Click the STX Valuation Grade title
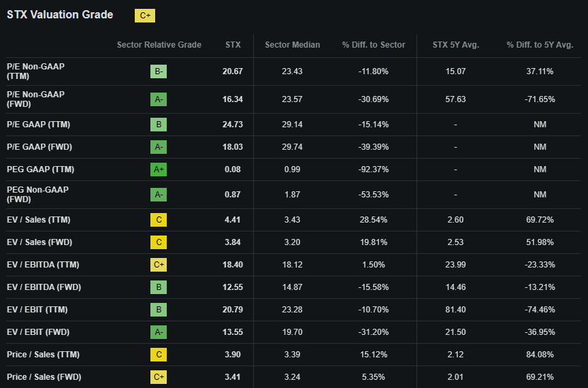Viewport: 588px width, 388px height. tap(60, 15)
